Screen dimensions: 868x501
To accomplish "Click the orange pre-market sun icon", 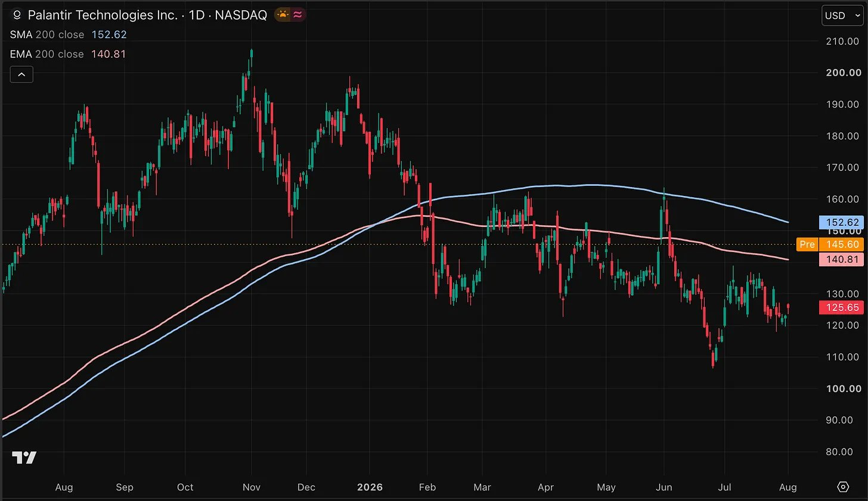I will (x=283, y=15).
